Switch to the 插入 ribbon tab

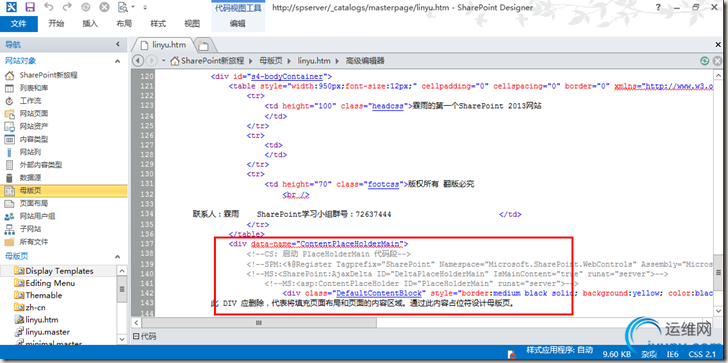click(x=90, y=24)
